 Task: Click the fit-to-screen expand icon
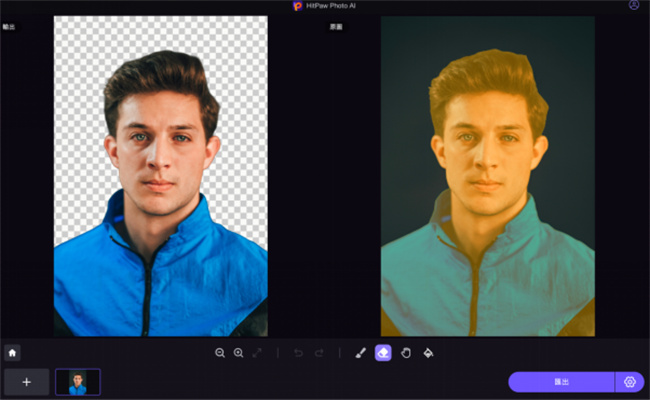click(257, 353)
